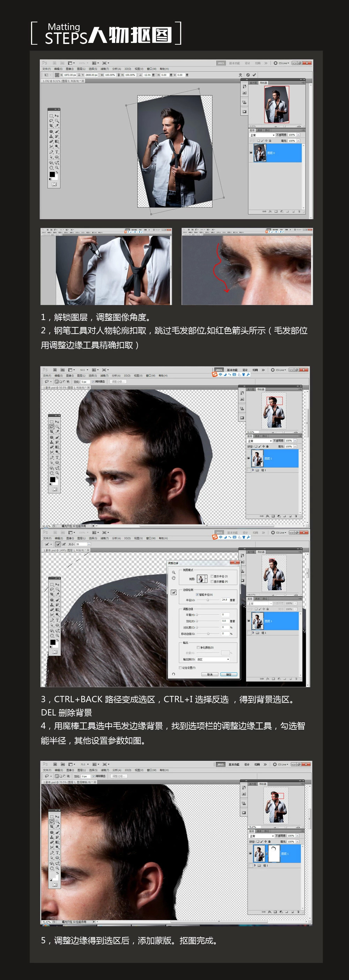
Task: Switch to 直方图 tab in second screenshot
Action: click(x=251, y=389)
